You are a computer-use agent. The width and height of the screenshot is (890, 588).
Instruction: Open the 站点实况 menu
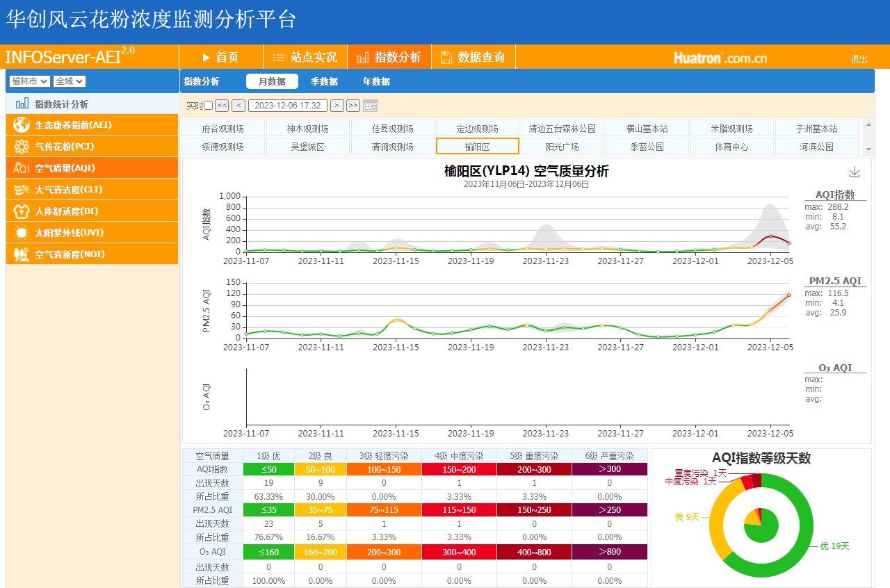click(x=305, y=57)
